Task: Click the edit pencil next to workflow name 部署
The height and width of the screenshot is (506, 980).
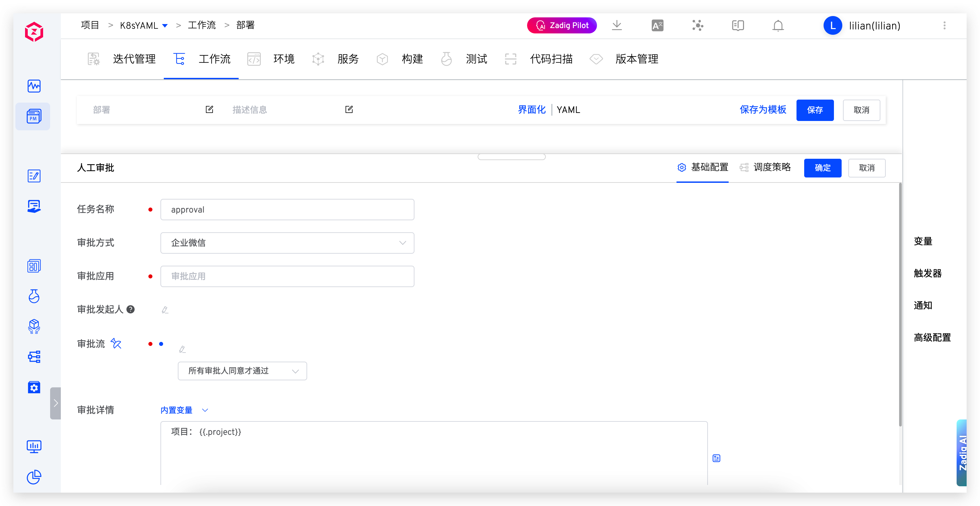Action: click(209, 110)
